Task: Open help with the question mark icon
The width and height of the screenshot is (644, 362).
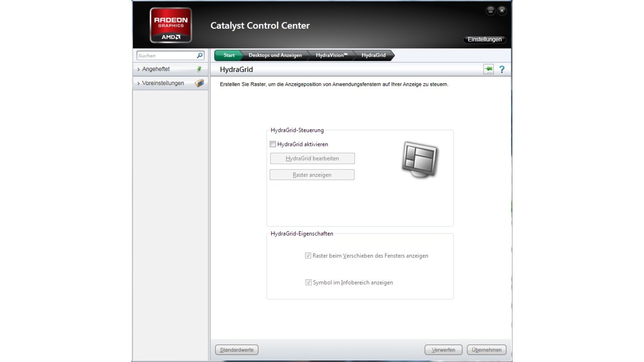Action: (x=502, y=69)
